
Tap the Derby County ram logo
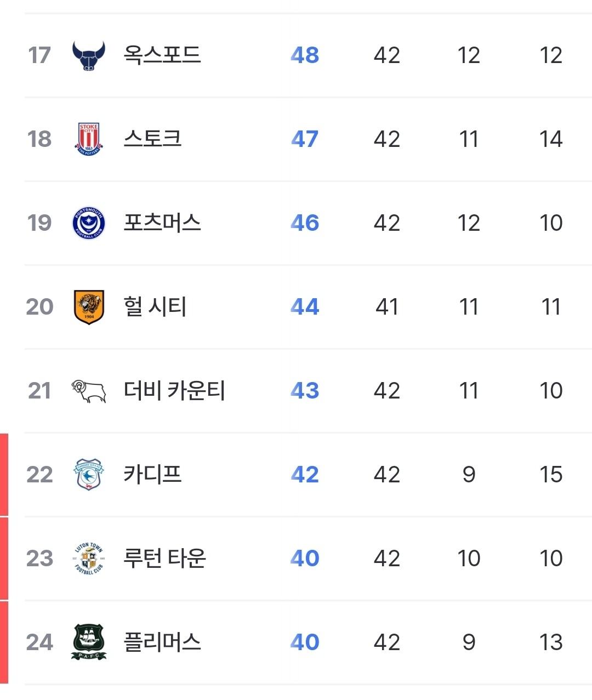[x=88, y=391]
